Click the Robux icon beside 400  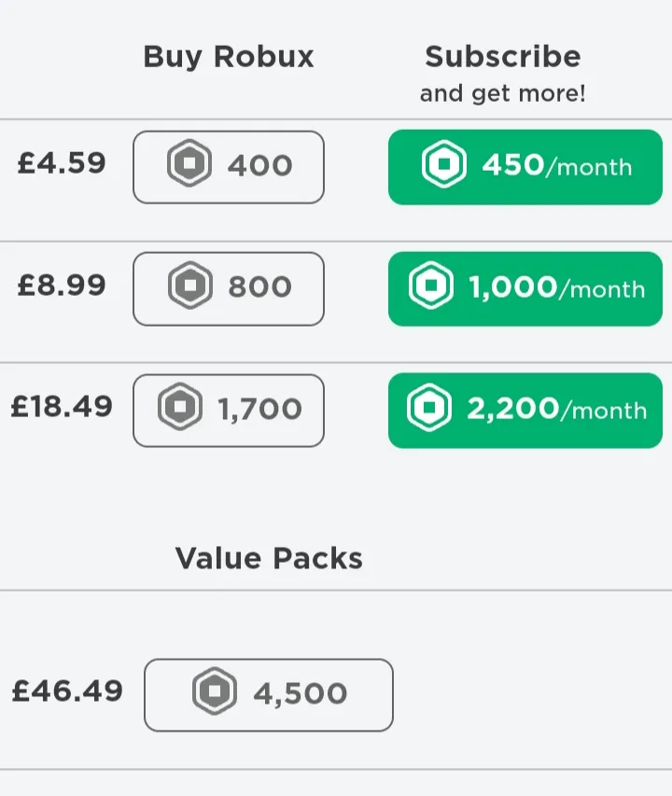[x=189, y=163]
